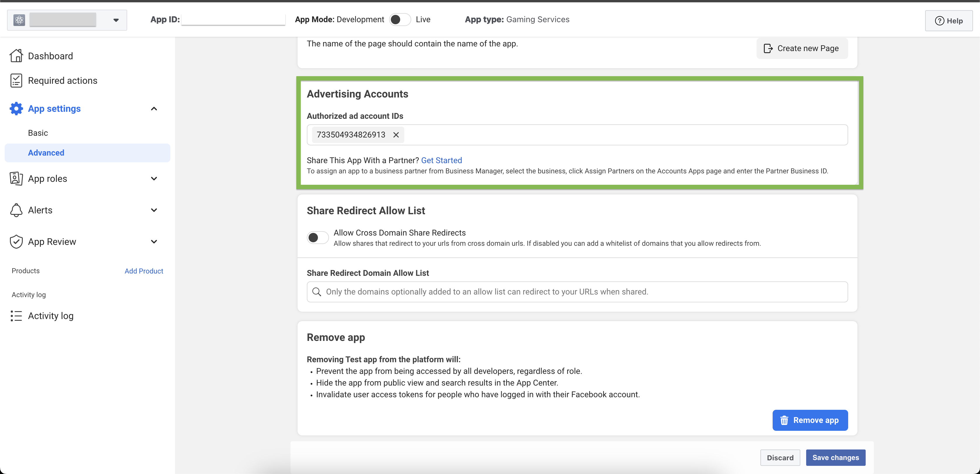Expand the Alerts section
Viewport: 980px width, 474px height.
coord(154,210)
